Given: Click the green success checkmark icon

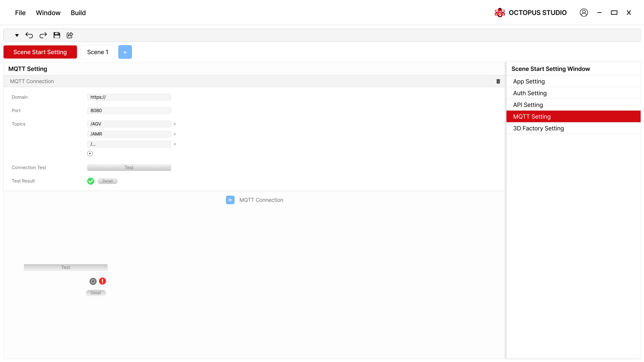Looking at the screenshot, I should [x=91, y=181].
